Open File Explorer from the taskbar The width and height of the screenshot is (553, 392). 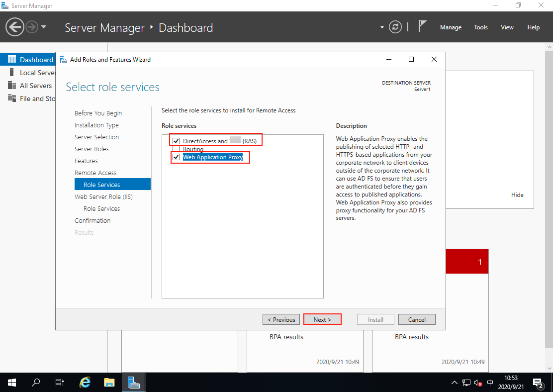[x=109, y=383]
